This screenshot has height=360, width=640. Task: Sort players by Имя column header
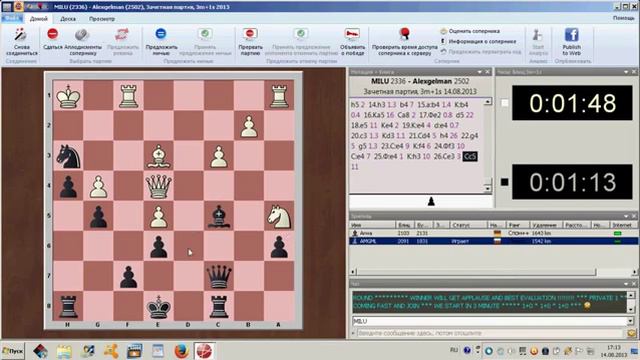tap(372, 225)
